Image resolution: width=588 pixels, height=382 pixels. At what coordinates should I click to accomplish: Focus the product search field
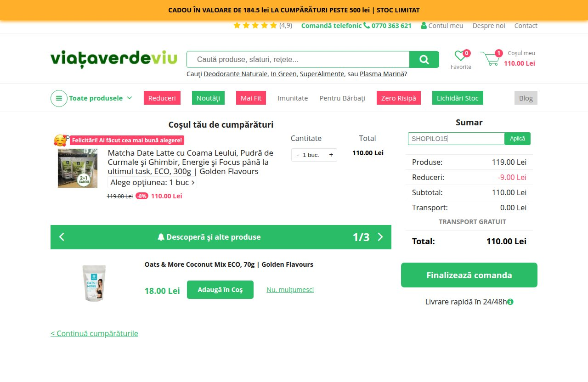(298, 60)
